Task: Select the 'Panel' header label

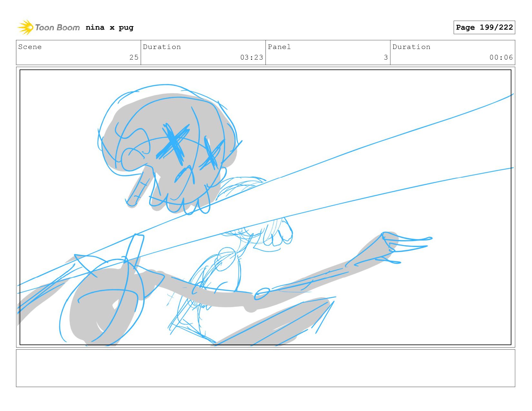Action: (x=279, y=47)
